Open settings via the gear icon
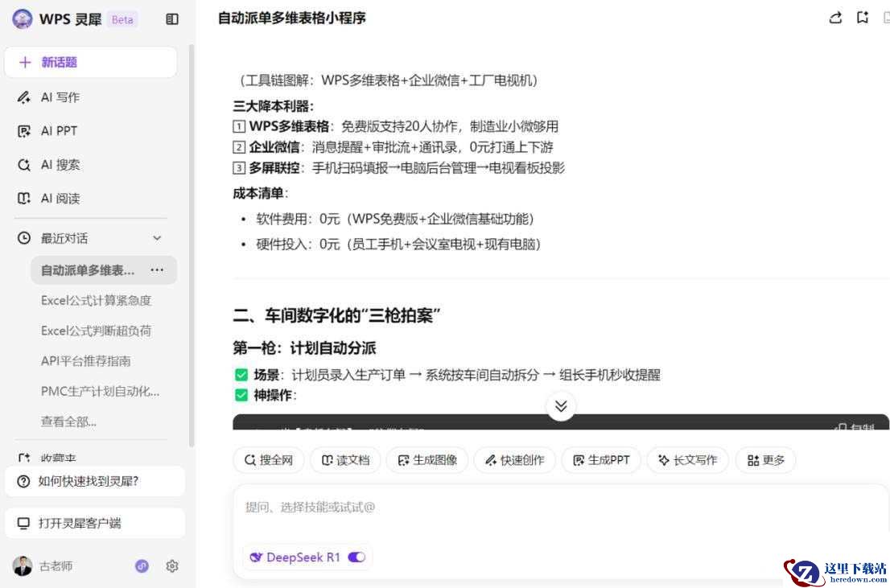 [172, 565]
